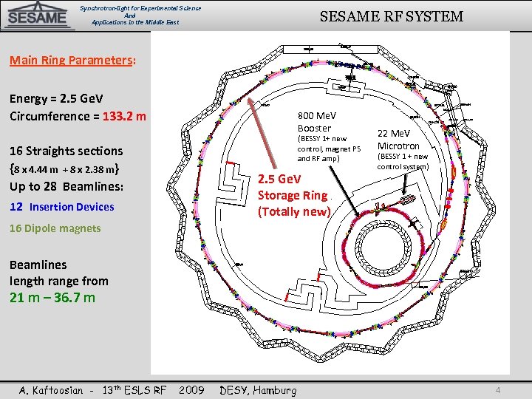Click '12 Insertion Devices' text
Viewport: 532px width, 399px height.
pos(62,207)
